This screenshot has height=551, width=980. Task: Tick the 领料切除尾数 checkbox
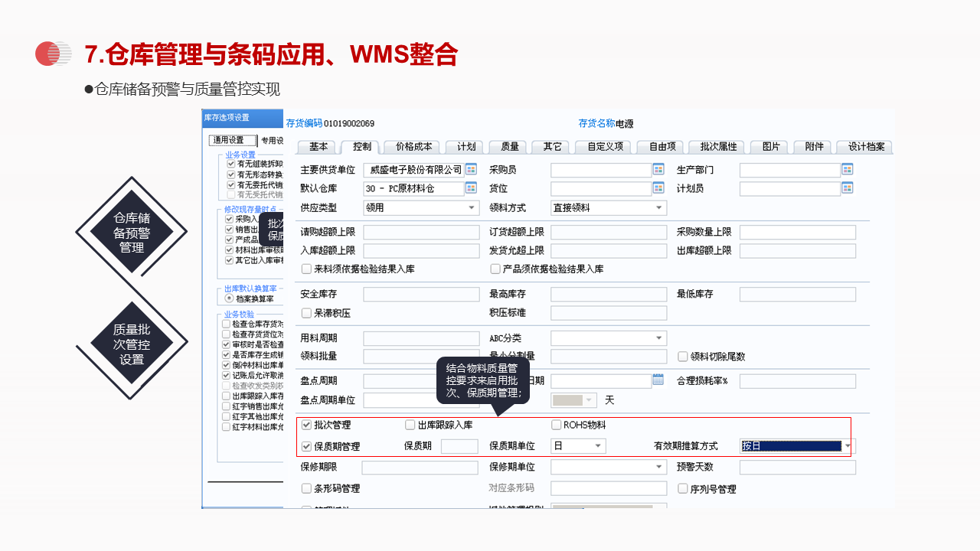[x=683, y=356]
